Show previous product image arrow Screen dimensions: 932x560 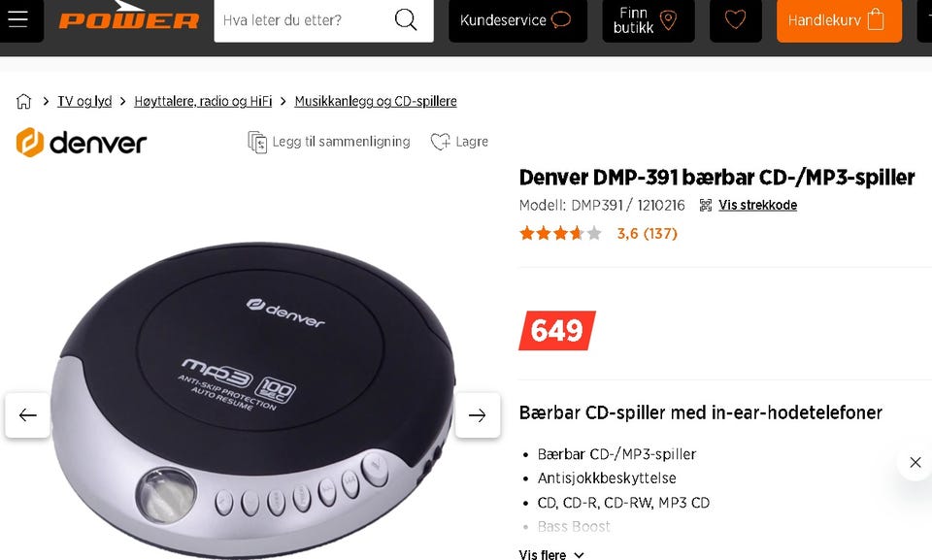[28, 415]
